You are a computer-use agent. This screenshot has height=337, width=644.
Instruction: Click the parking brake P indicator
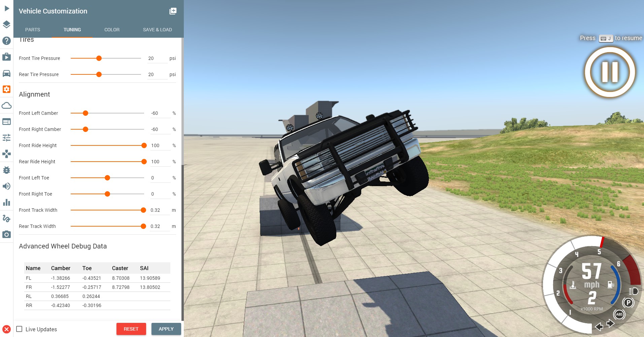point(628,303)
